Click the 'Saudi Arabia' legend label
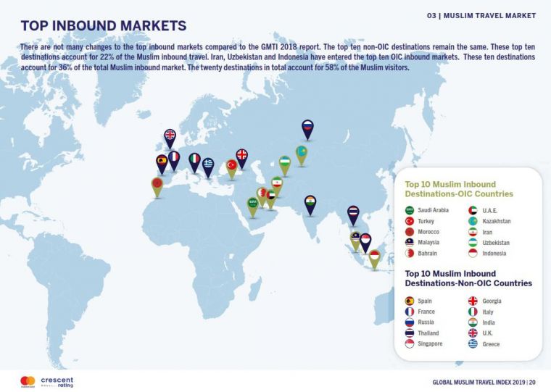Screen dimensions: 551x392 (433, 210)
